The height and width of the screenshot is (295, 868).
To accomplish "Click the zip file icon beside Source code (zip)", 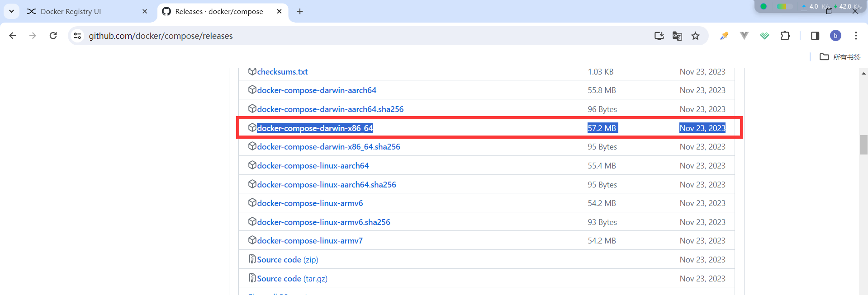I will (252, 259).
